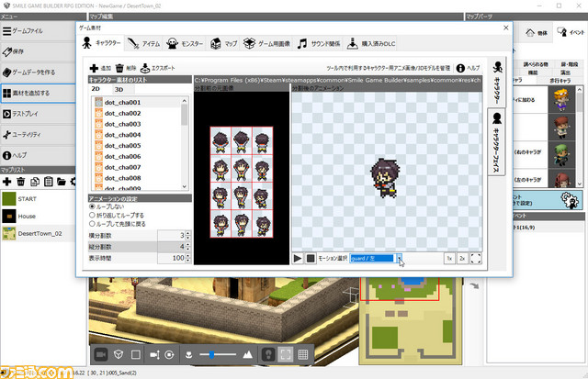Screen dimensions: 588x379
Task: Toggle fullscreen preview icon beside 2x
Action: 476,259
